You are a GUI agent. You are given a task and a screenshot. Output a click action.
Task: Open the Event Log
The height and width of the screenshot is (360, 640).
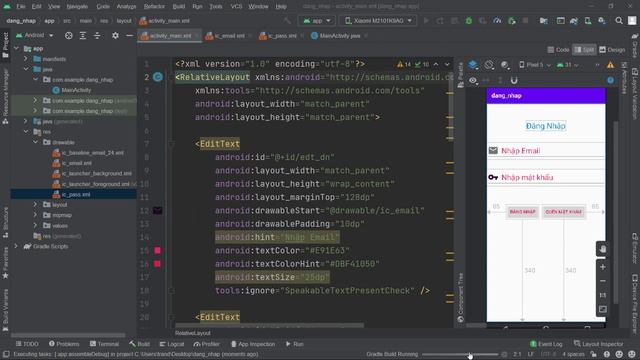[x=546, y=344]
